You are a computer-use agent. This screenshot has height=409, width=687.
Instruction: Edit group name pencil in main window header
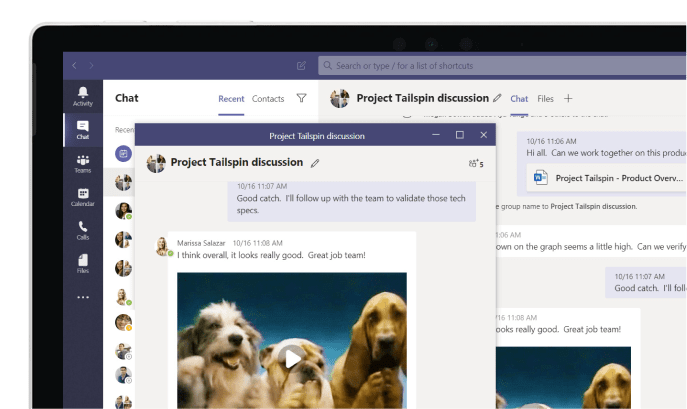pyautogui.click(x=497, y=98)
